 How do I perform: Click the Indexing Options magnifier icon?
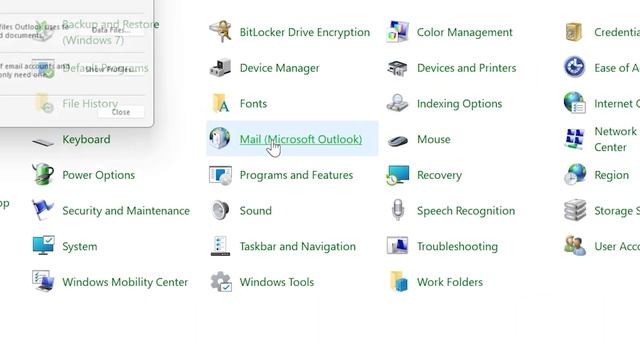pos(398,103)
